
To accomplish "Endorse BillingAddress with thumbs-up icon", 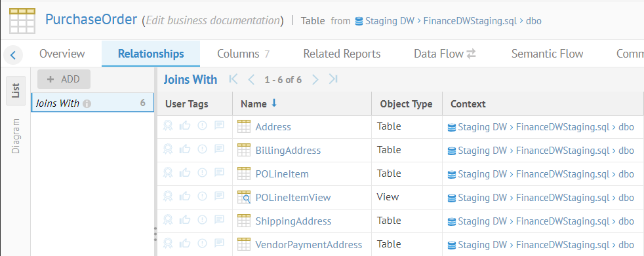I will click(185, 149).
